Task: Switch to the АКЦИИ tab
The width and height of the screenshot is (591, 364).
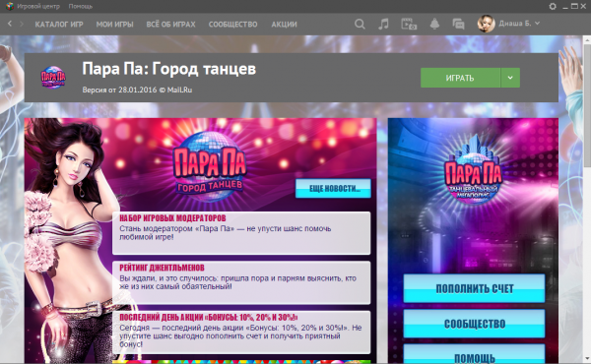Action: pyautogui.click(x=285, y=25)
